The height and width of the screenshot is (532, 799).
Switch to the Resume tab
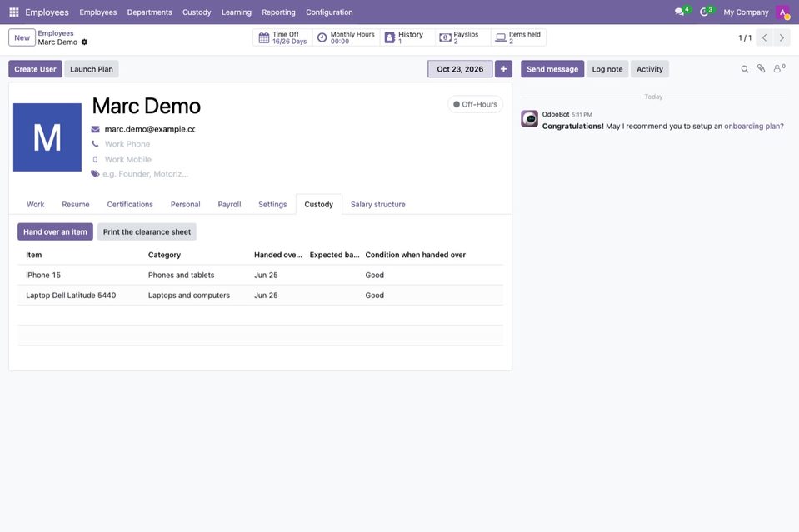click(76, 205)
